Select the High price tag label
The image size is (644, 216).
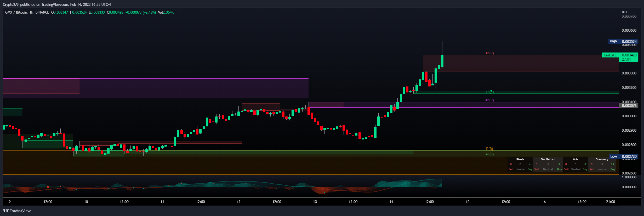613,41
